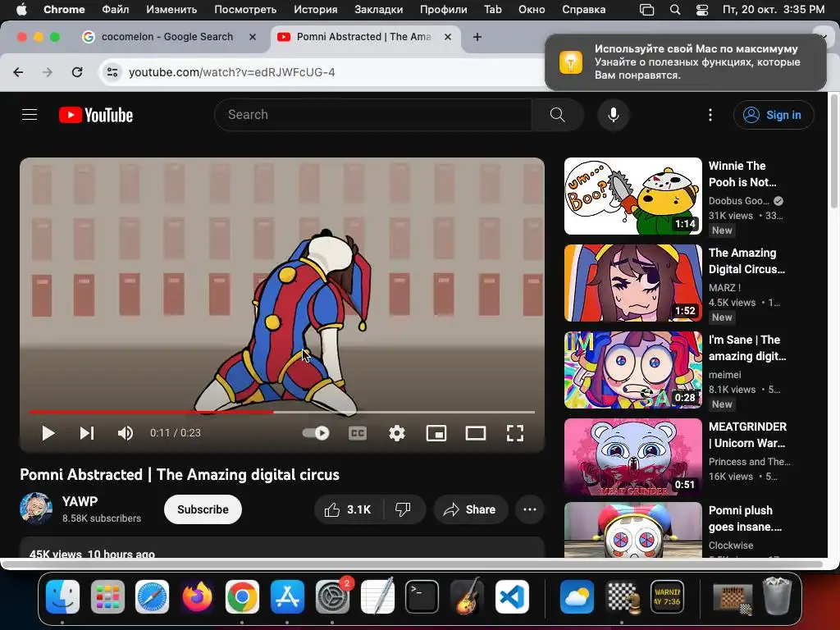The height and width of the screenshot is (630, 840).
Task: Open the YAWP channel name link
Action: [x=80, y=501]
